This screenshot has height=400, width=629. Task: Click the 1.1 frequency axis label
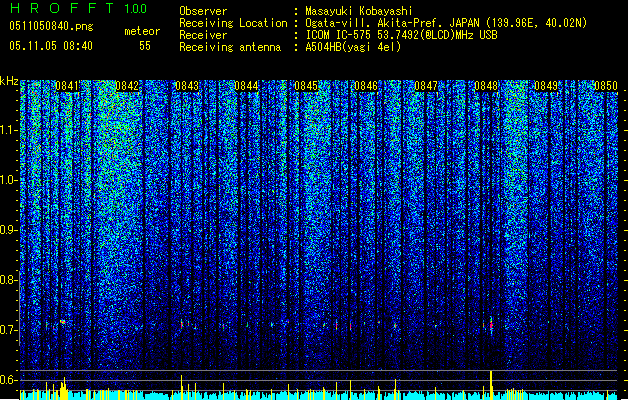click(9, 130)
